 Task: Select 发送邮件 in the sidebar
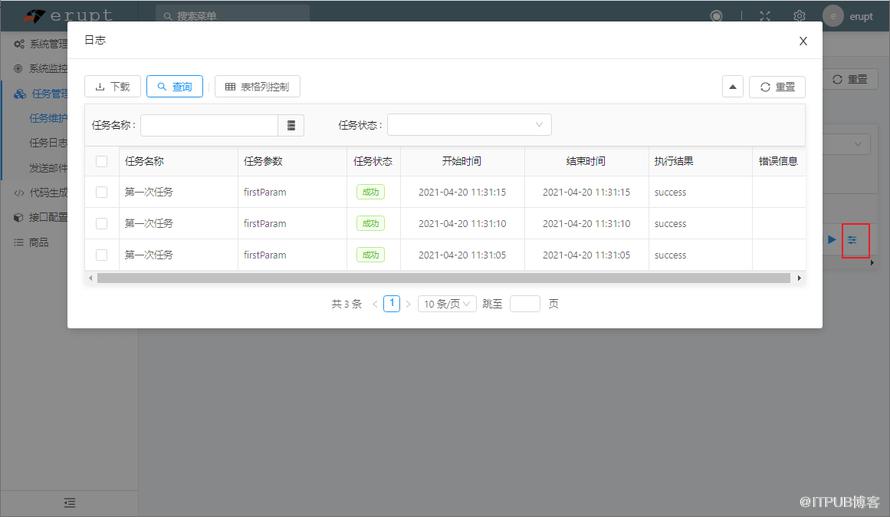click(x=48, y=168)
